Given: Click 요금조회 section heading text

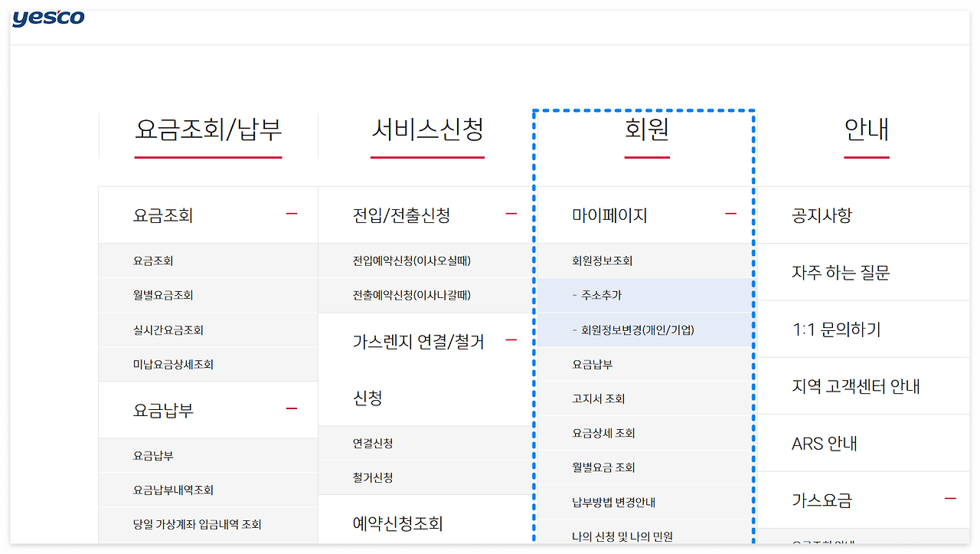Looking at the screenshot, I should click(163, 215).
